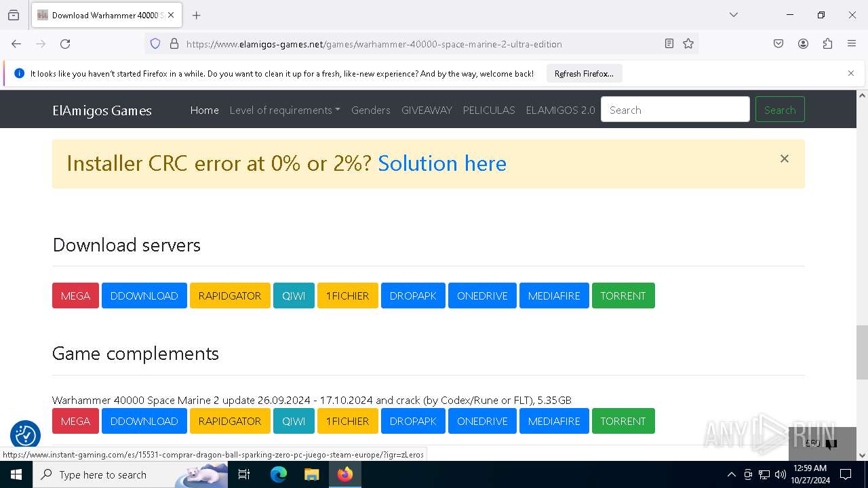The width and height of the screenshot is (868, 488).
Task: Open the tracking protection shield
Action: click(155, 43)
